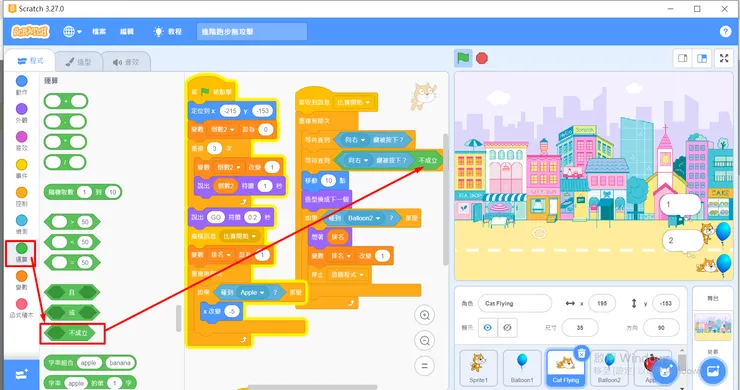
Task: Enter fullscreen stage mode
Action: click(724, 59)
